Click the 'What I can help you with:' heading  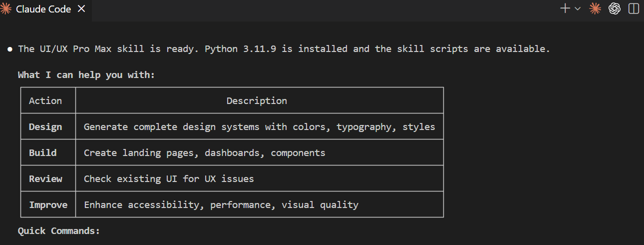click(86, 75)
